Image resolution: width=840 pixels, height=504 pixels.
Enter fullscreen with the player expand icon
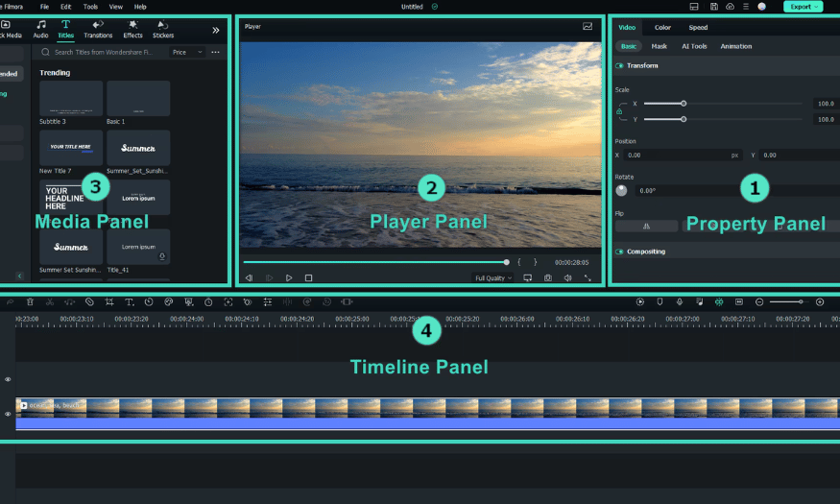(x=588, y=278)
